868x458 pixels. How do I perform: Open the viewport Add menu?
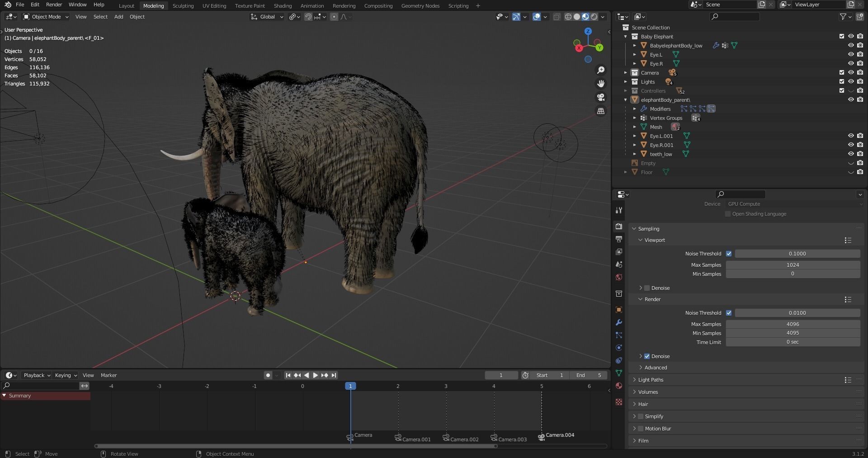coord(118,17)
